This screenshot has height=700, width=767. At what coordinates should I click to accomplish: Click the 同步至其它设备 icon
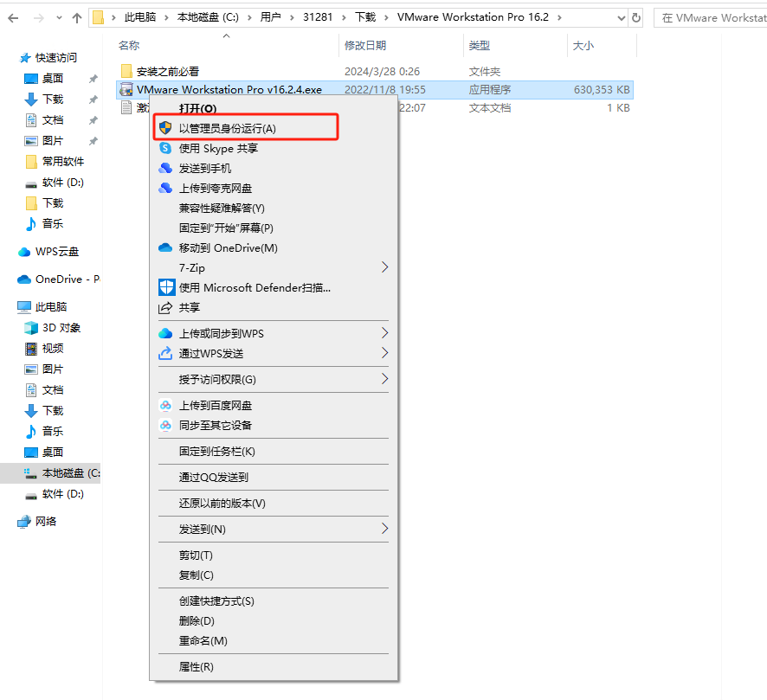coord(165,426)
